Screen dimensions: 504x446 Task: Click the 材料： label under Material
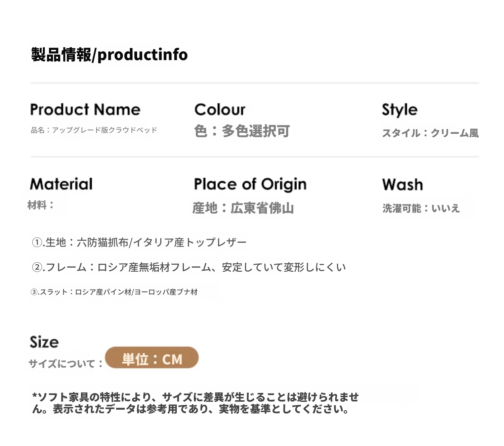click(41, 205)
